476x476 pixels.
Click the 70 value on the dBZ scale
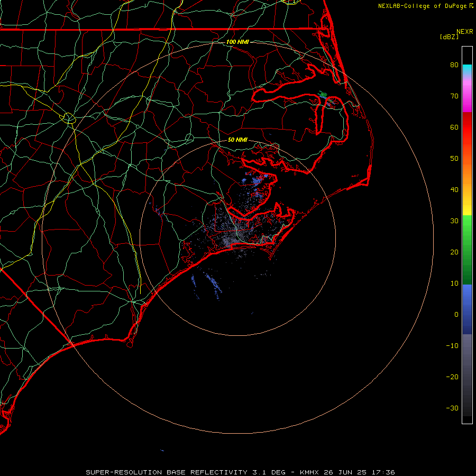pyautogui.click(x=454, y=96)
